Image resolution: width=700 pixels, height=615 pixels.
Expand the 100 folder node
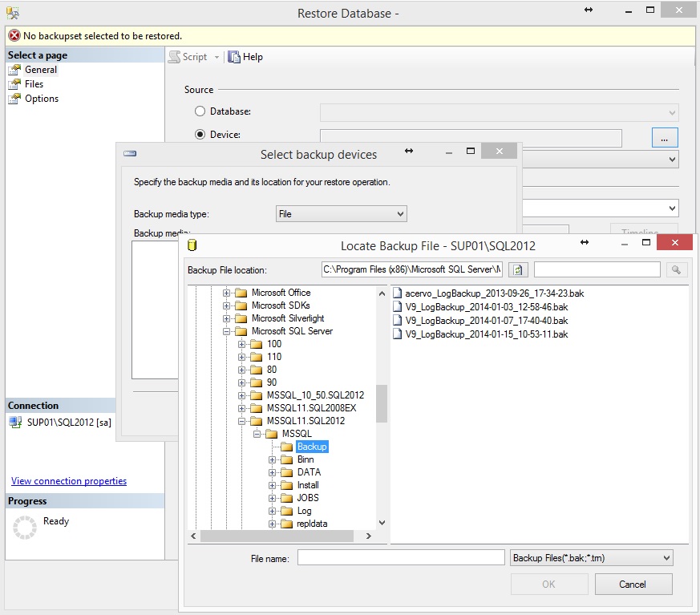(x=241, y=344)
